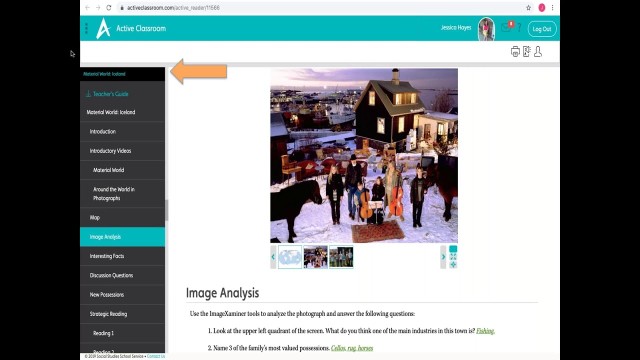Click the stamp tool icon

tap(538, 51)
